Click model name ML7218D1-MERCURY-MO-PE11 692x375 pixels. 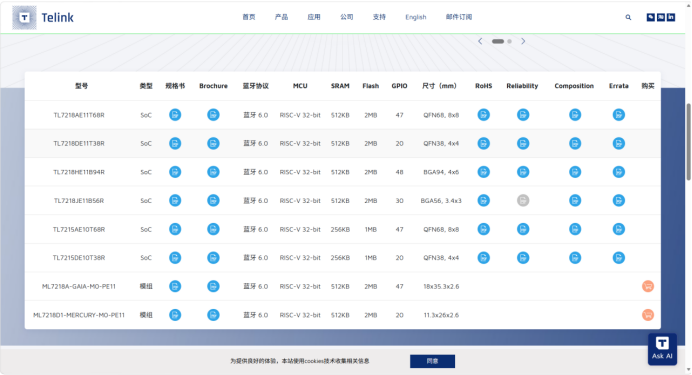pos(79,315)
